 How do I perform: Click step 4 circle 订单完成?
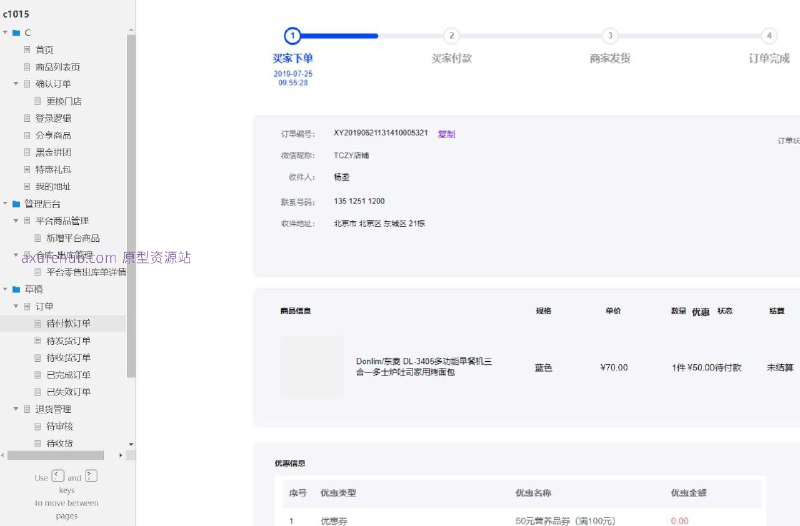point(769,36)
